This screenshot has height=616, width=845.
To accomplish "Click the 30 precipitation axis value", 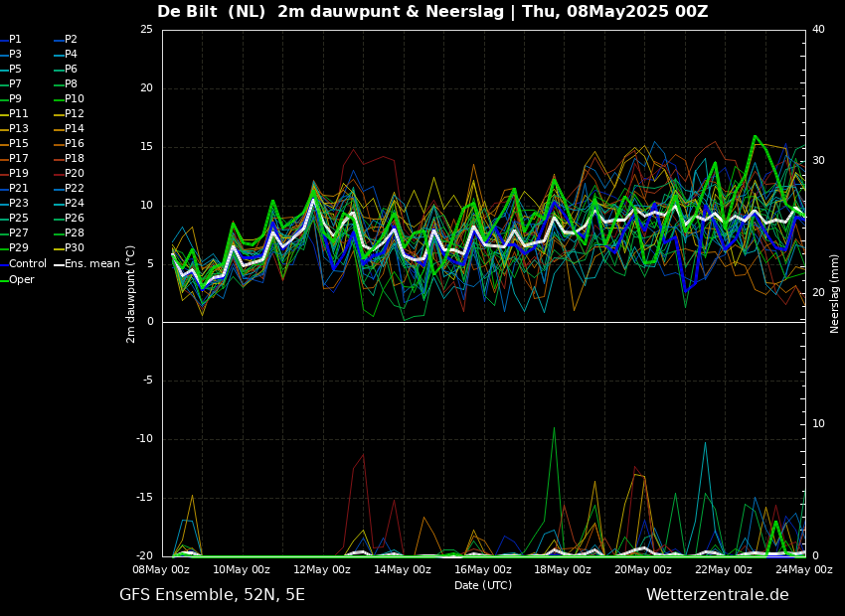I will tap(818, 161).
